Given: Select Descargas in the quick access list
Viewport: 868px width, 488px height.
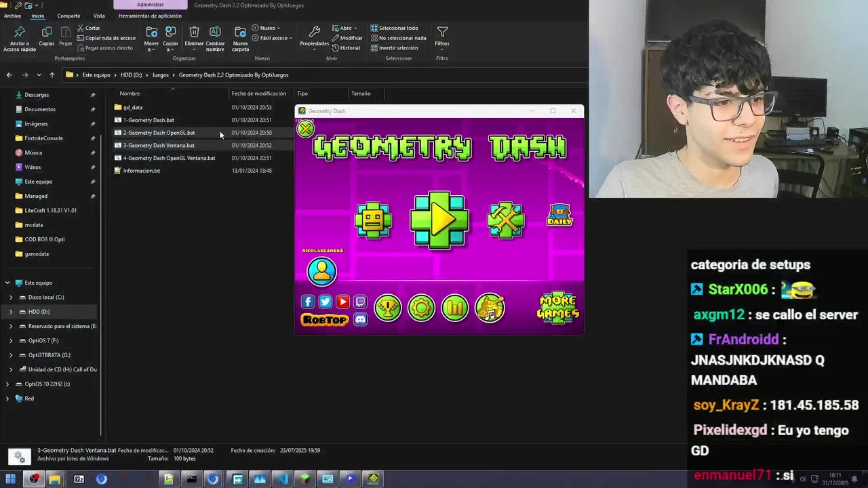Looking at the screenshot, I should tap(37, 95).
